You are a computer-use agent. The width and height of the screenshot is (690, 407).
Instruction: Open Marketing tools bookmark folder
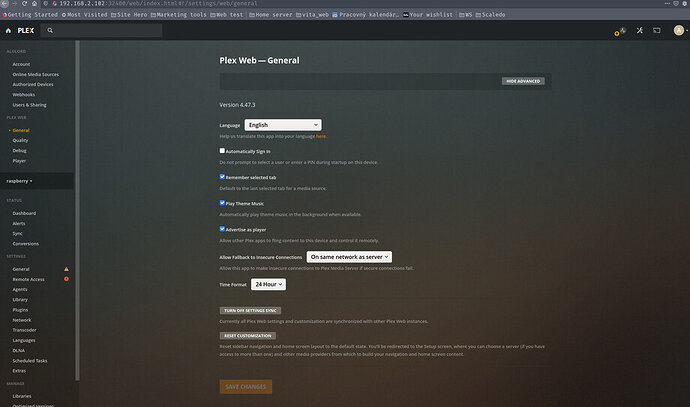179,15
